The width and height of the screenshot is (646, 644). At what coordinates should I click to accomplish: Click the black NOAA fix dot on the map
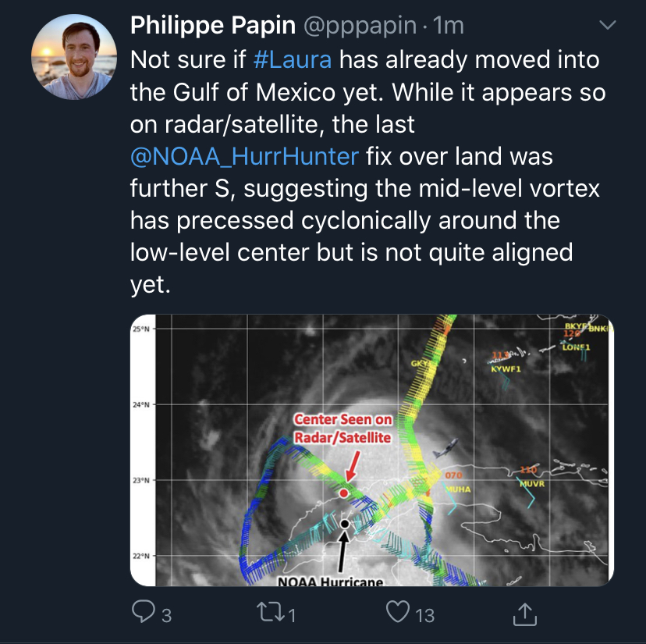tap(345, 522)
